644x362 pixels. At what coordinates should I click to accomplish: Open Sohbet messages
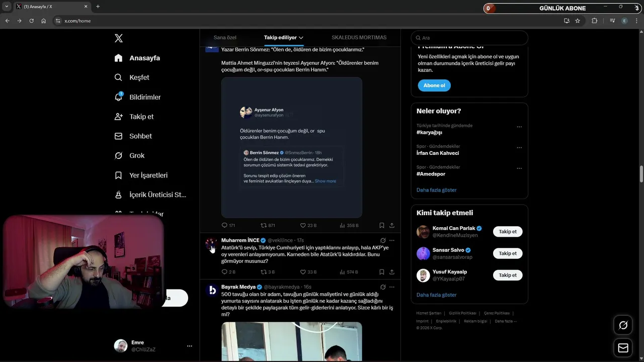[133, 136]
